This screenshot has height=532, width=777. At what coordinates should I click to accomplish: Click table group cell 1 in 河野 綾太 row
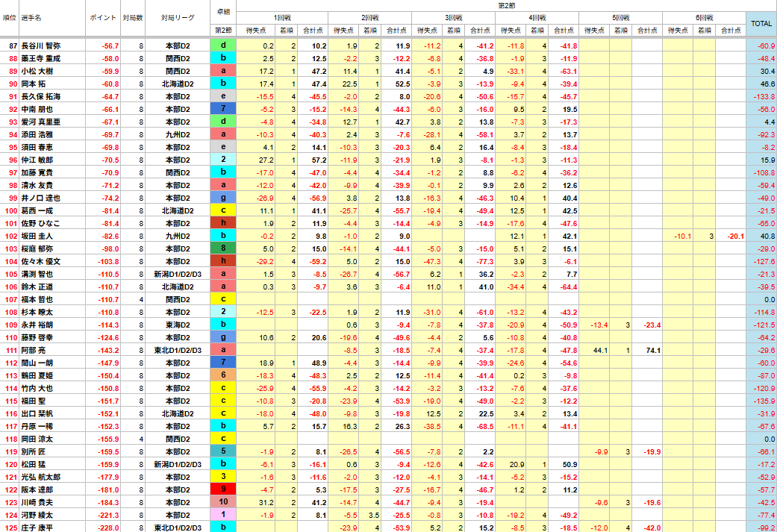point(223,515)
